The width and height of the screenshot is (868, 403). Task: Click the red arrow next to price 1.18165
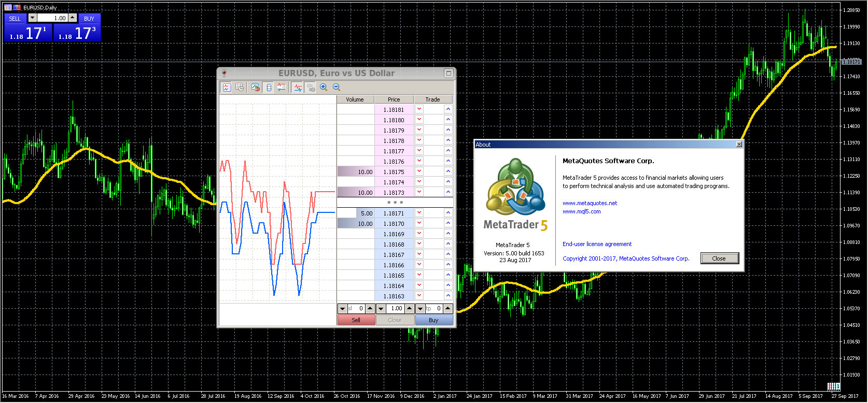point(419,275)
